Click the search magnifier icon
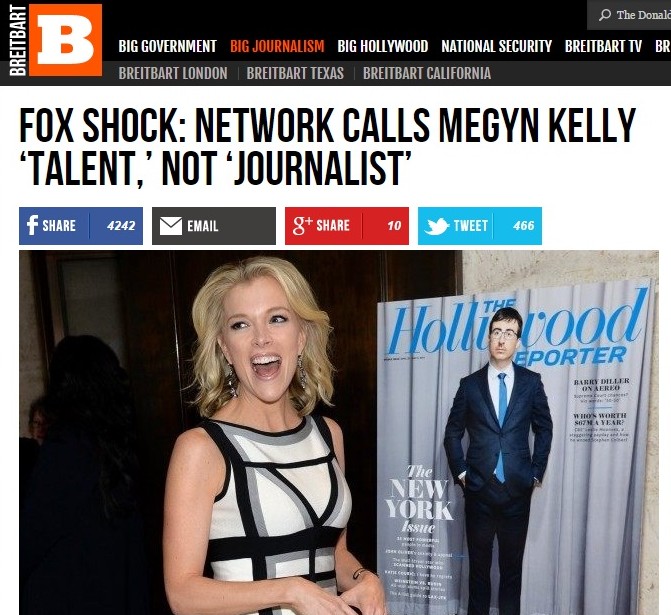Image resolution: width=671 pixels, height=615 pixels. click(x=605, y=15)
